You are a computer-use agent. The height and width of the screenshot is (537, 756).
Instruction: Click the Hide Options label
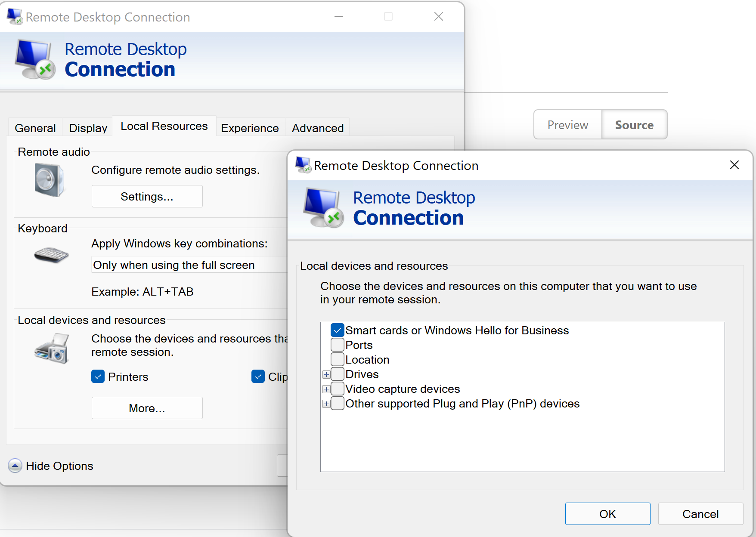click(x=59, y=466)
